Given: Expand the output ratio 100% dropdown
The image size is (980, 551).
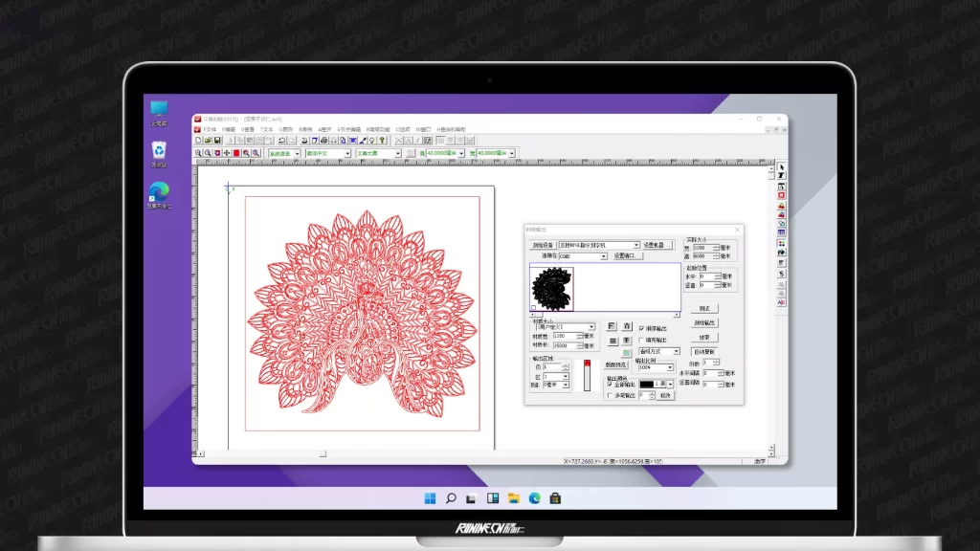Looking at the screenshot, I should (670, 367).
